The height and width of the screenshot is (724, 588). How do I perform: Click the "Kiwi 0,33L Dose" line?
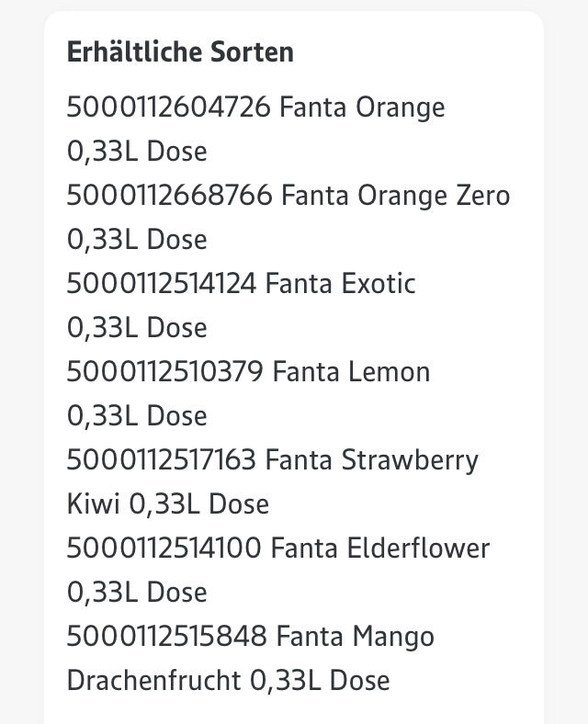(167, 504)
